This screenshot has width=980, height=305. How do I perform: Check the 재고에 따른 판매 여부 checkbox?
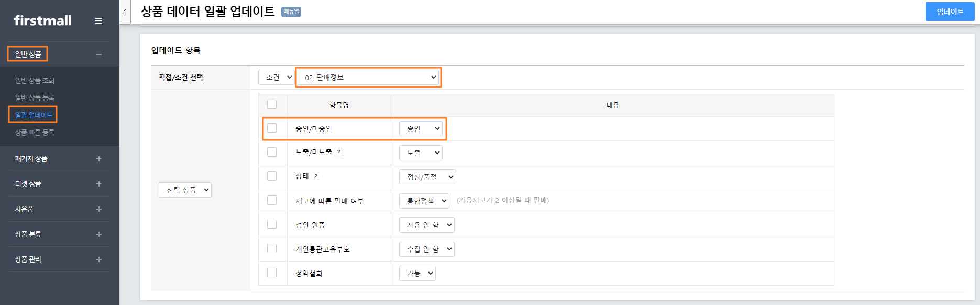[272, 200]
